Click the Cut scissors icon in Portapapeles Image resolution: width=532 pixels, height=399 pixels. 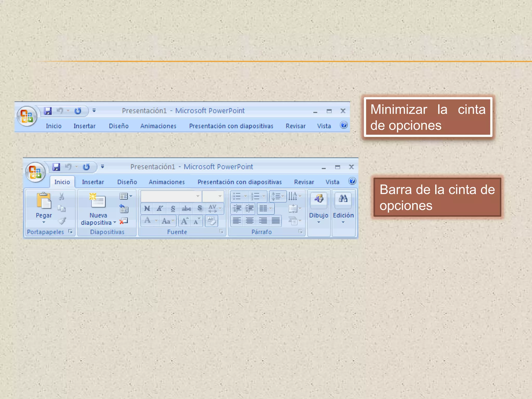[62, 196]
